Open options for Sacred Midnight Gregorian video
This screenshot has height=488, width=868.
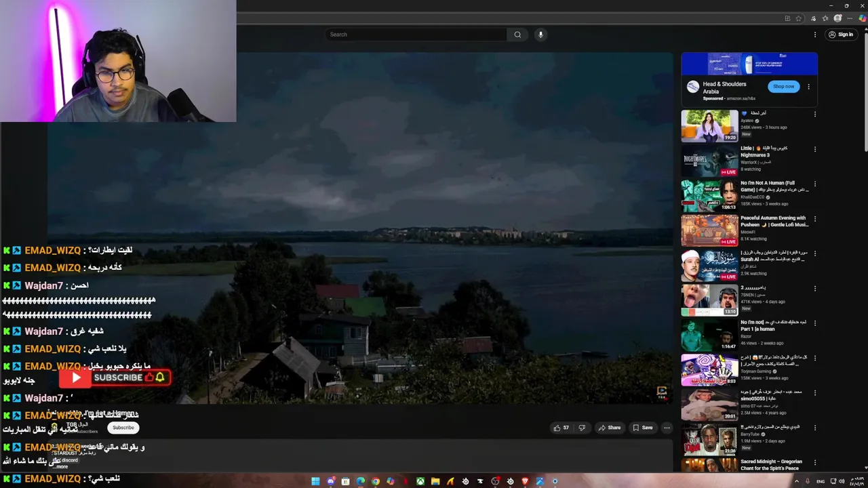coord(815,463)
